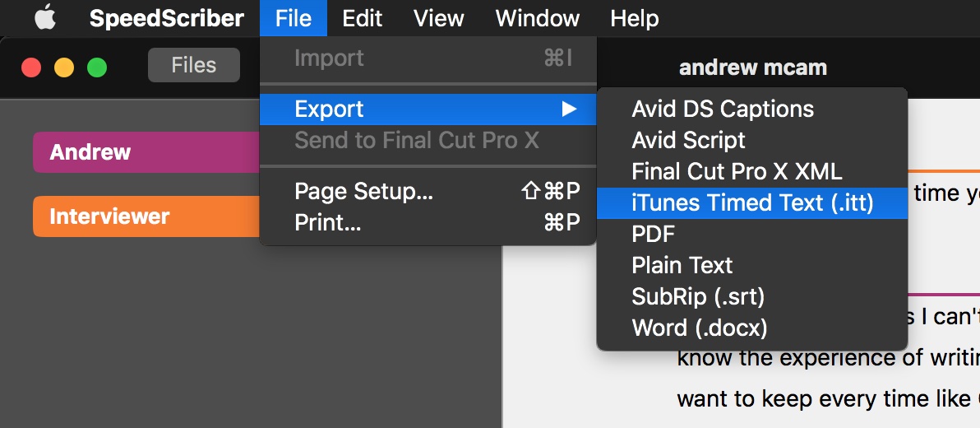Screen dimensions: 980x428
Task: Choose Print from the File menu
Action: (327, 222)
